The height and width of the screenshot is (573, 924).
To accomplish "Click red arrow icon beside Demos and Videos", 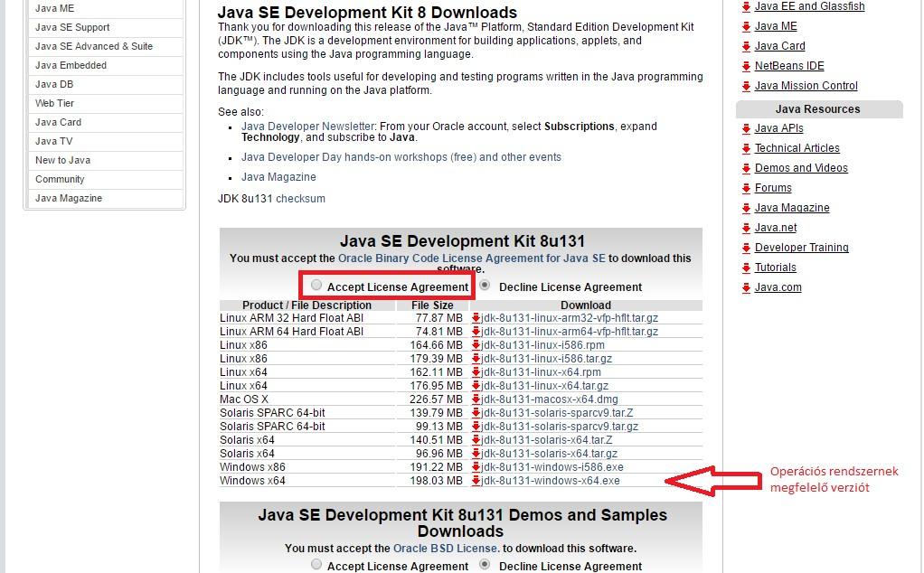I will pyautogui.click(x=746, y=169).
